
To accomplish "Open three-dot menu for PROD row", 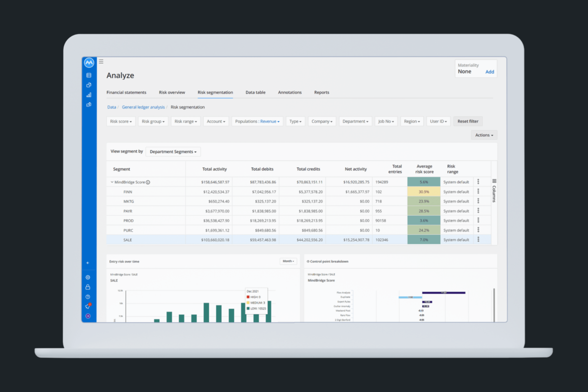I will click(478, 221).
